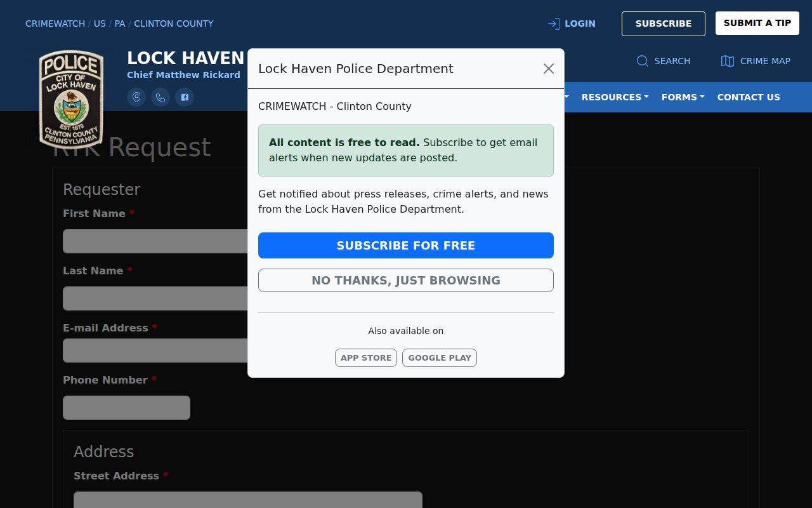
Task: Click SUBMIT A TIP button
Action: tap(757, 23)
